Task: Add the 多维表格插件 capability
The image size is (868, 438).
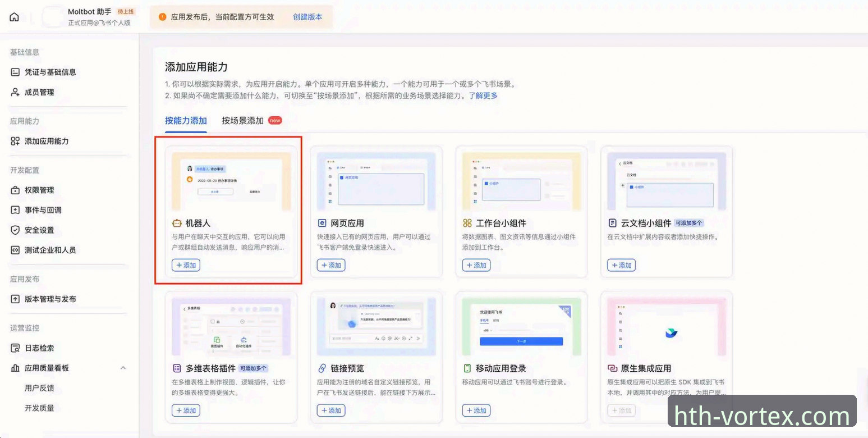Action: click(x=186, y=410)
